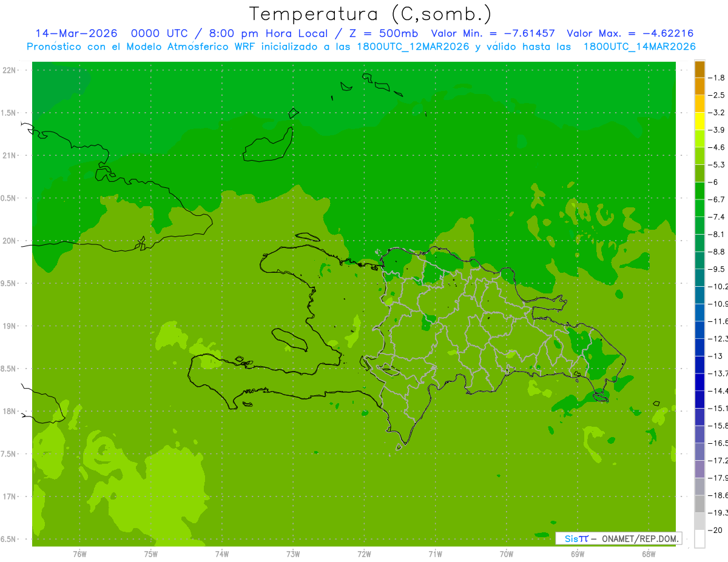Pick the blue swatch between -11.6 and -12.3
Viewport: 728px width, 562px height.
[x=699, y=330]
